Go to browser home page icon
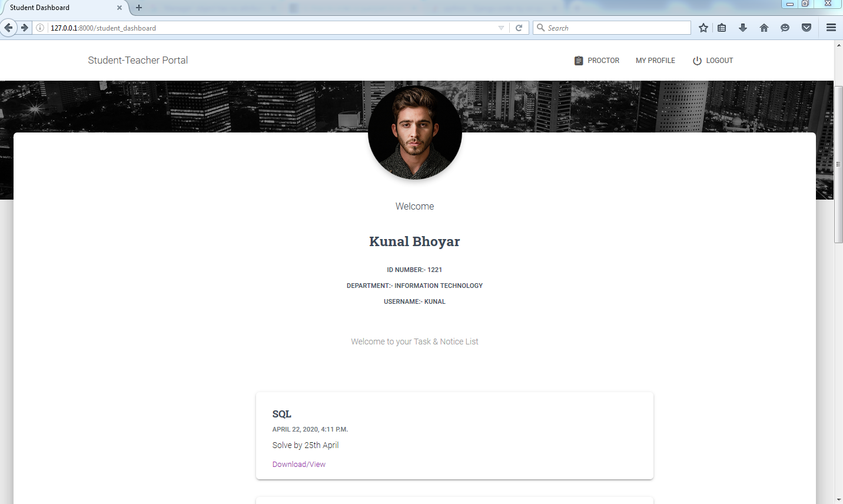This screenshot has width=843, height=504. click(x=764, y=28)
